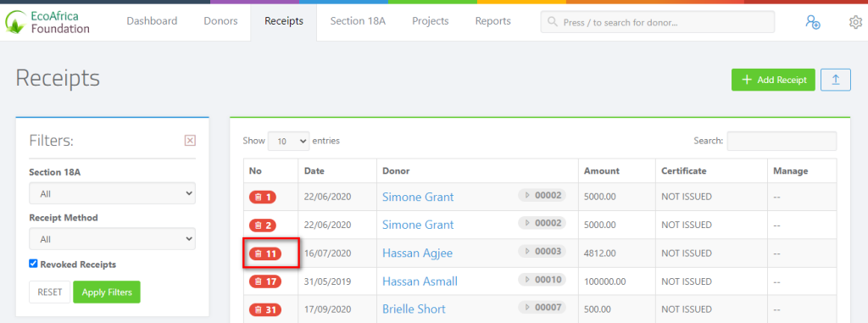This screenshot has height=323, width=868.
Task: Open the Section 18A filter dropdown
Action: (112, 194)
